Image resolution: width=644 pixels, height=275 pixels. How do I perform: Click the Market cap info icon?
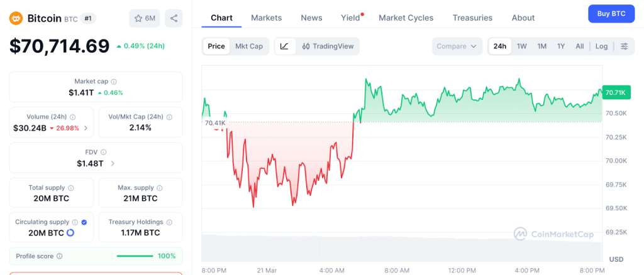[114, 82]
